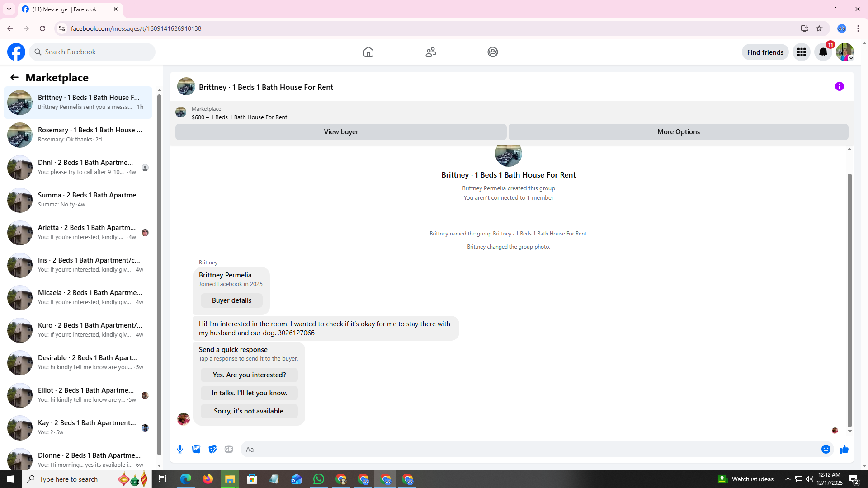
Task: Click More Options button
Action: pyautogui.click(x=678, y=132)
